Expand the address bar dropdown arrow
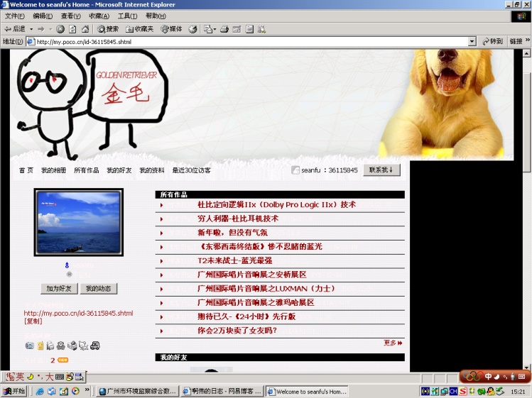The image size is (532, 398). (x=472, y=42)
